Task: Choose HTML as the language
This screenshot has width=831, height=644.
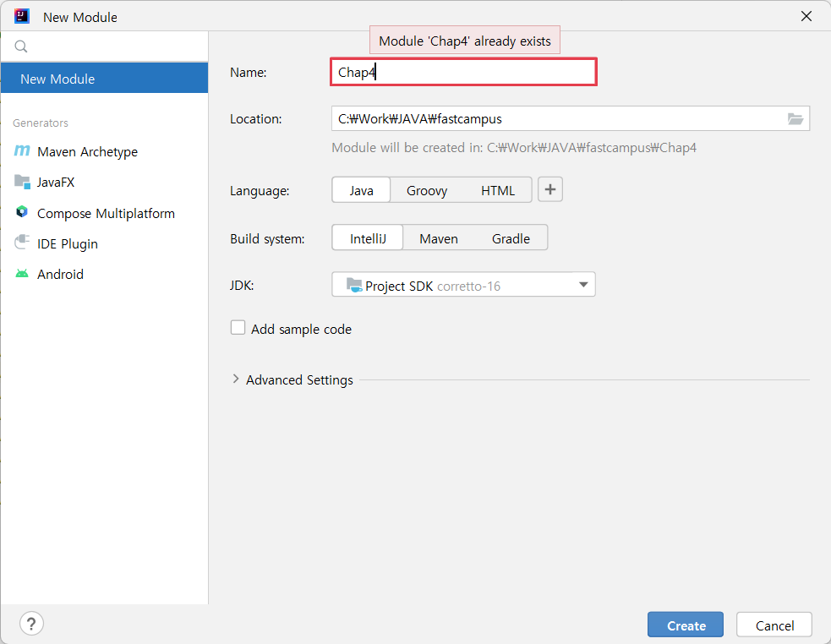Action: click(x=498, y=190)
